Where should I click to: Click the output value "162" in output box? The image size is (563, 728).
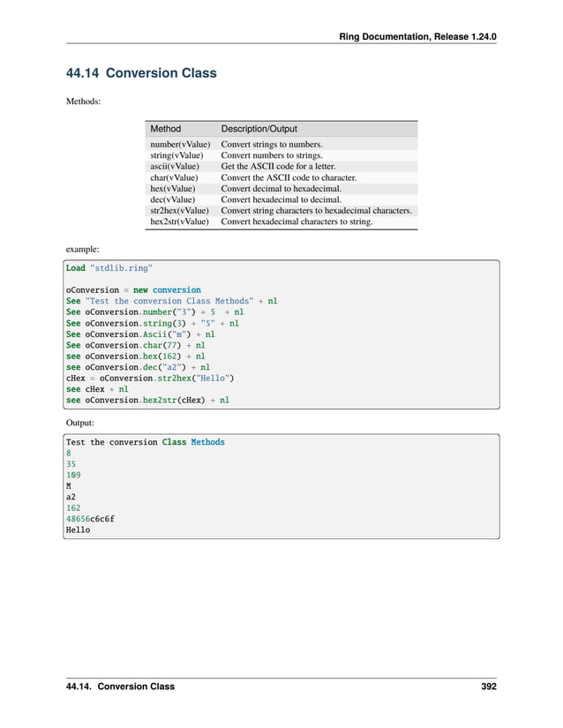pyautogui.click(x=73, y=508)
